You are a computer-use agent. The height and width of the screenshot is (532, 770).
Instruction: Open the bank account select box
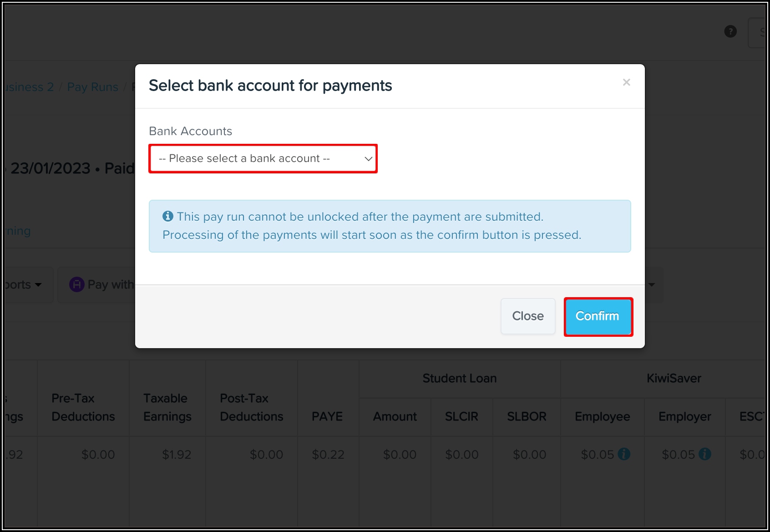263,158
